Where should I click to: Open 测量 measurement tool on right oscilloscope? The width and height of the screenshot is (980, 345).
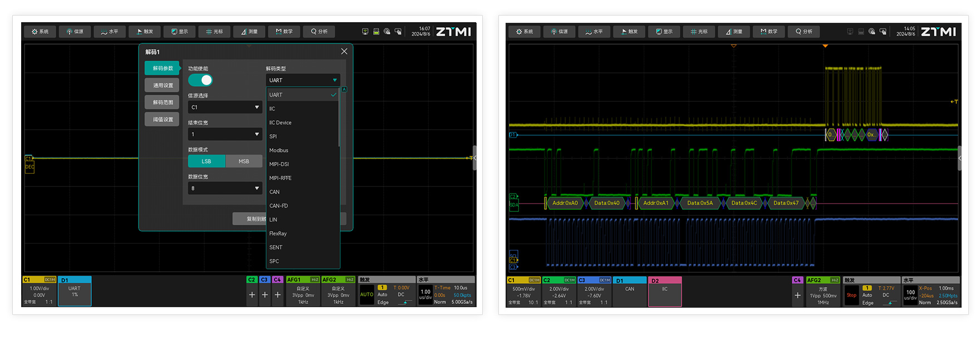point(733,32)
